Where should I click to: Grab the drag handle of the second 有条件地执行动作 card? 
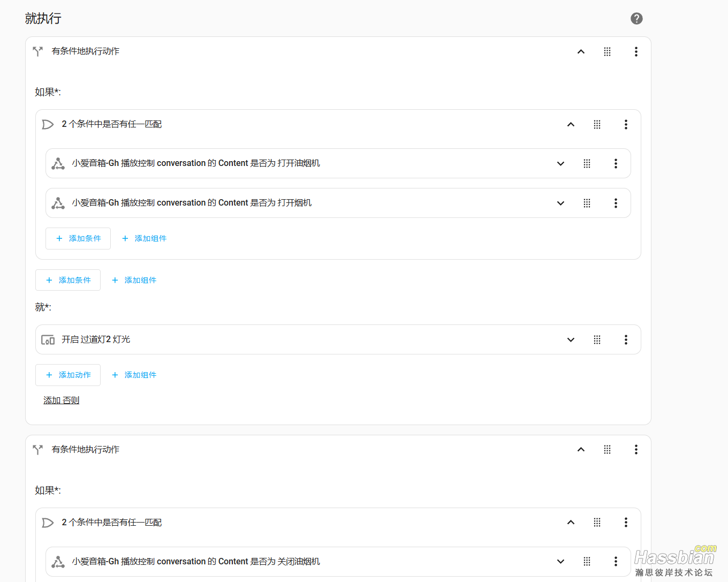(x=607, y=450)
